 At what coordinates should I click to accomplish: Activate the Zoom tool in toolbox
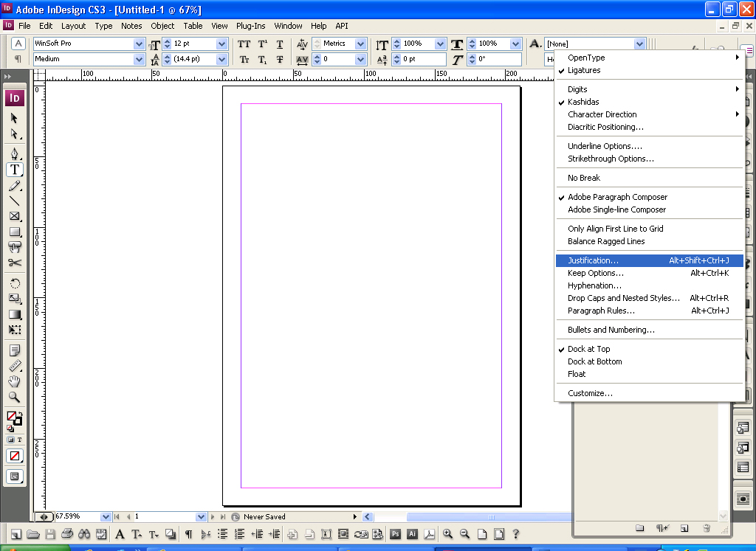point(15,397)
